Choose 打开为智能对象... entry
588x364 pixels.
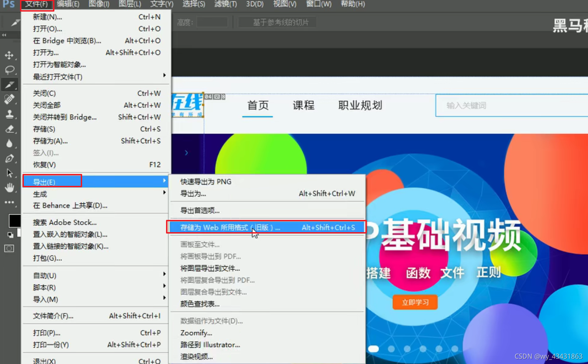click(95, 65)
